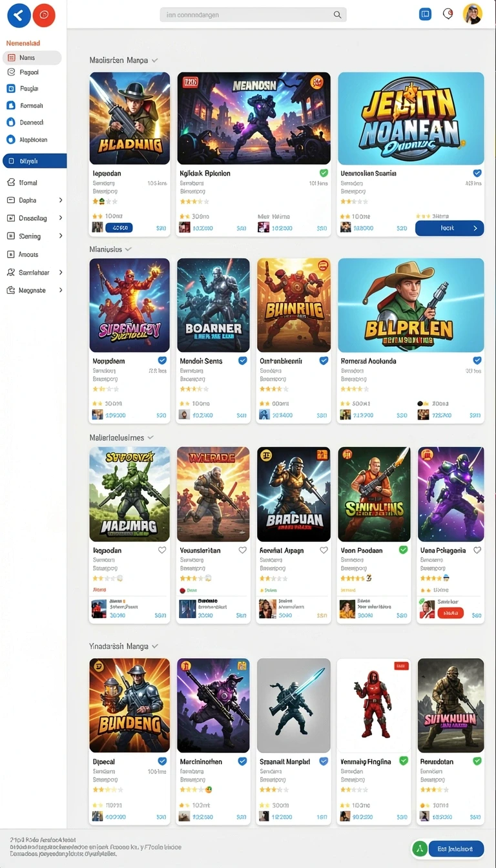The height and width of the screenshot is (868, 496).
Task: Open the Hladning game cover thumbnail
Action: point(129,118)
